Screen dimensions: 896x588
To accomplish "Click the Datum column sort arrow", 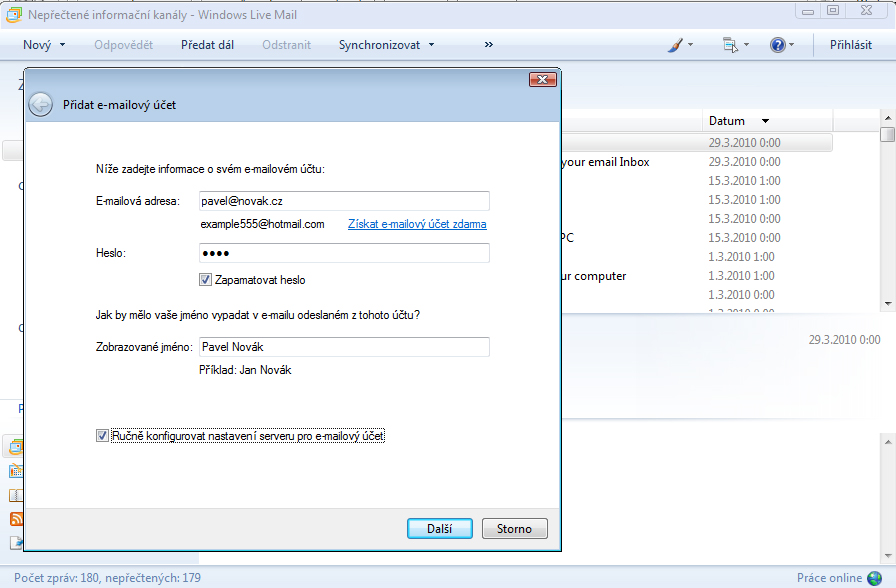I will (765, 121).
